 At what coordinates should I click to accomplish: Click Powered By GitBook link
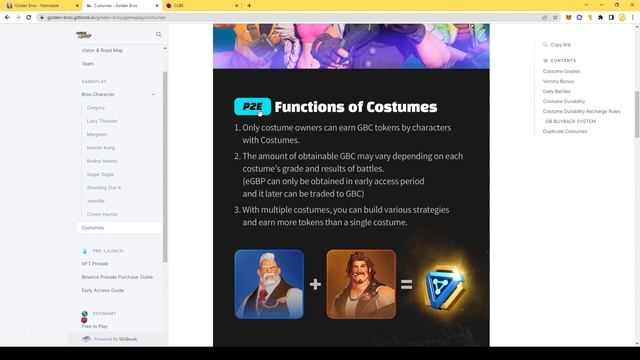click(116, 339)
